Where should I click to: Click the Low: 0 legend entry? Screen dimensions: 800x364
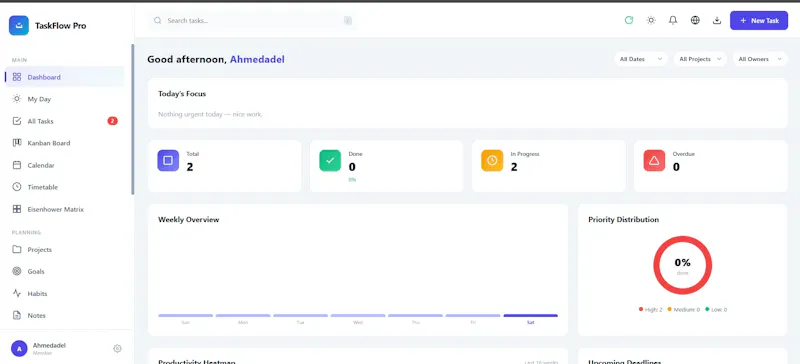pyautogui.click(x=716, y=309)
